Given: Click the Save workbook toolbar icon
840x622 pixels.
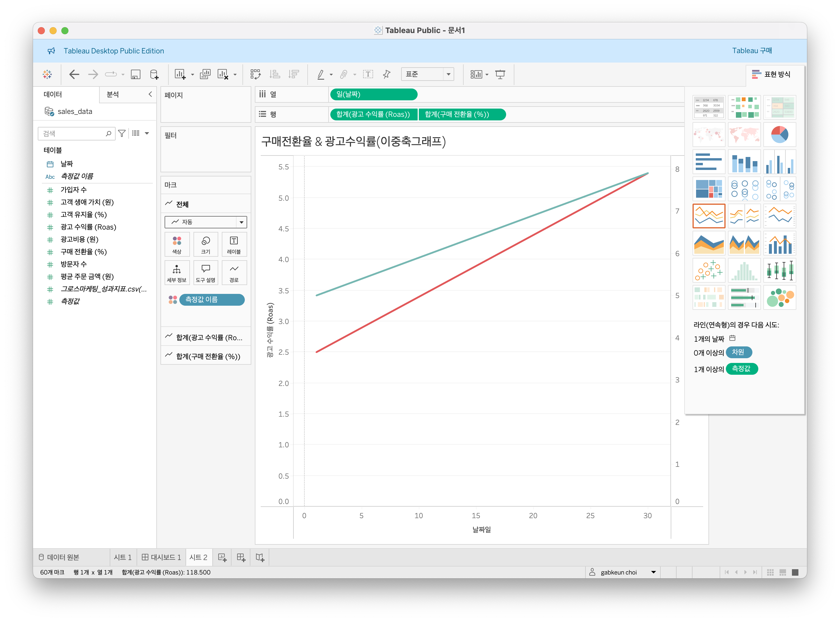Looking at the screenshot, I should click(x=135, y=74).
